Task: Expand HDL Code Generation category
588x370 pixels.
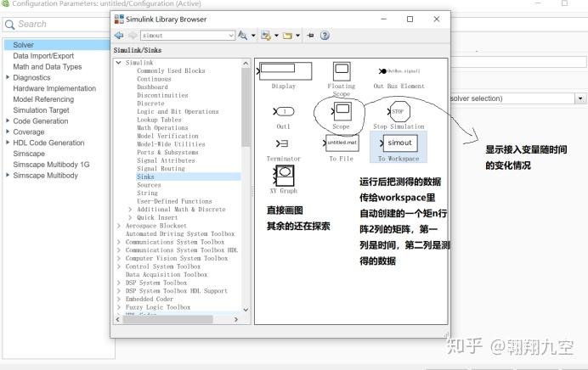Action: [8, 143]
